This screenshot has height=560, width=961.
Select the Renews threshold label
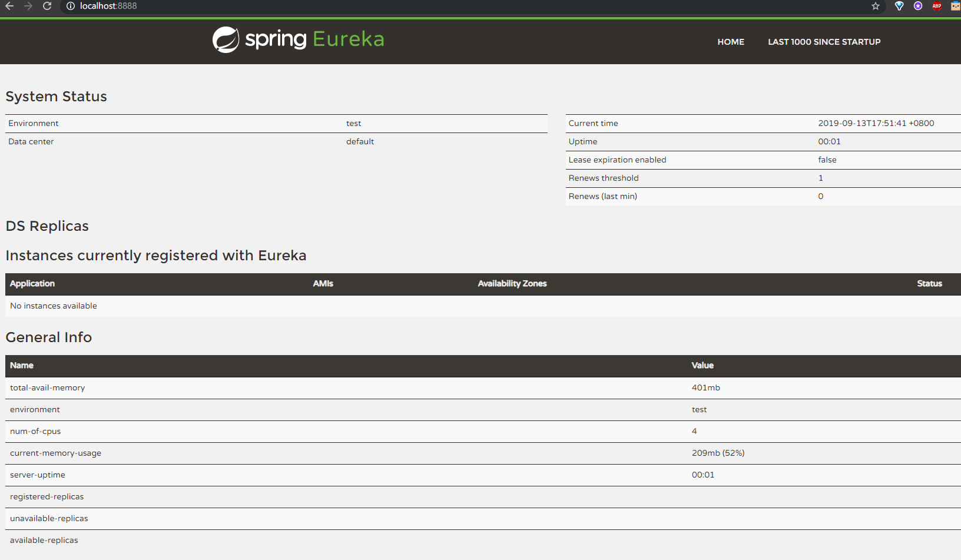pyautogui.click(x=604, y=178)
